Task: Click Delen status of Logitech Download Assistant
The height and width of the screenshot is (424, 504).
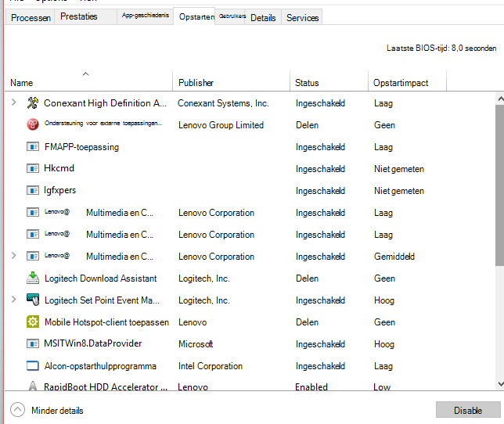Action: click(307, 278)
